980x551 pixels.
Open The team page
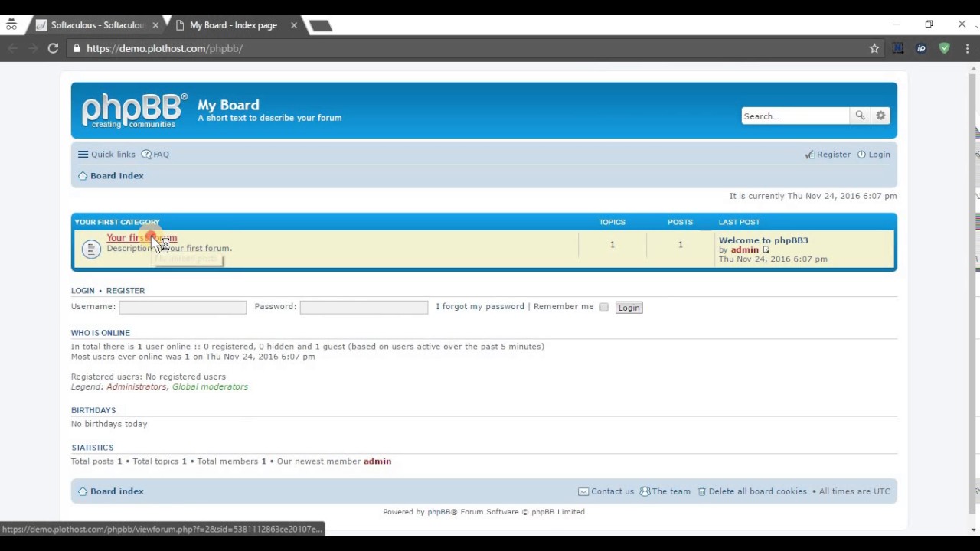[x=665, y=491]
